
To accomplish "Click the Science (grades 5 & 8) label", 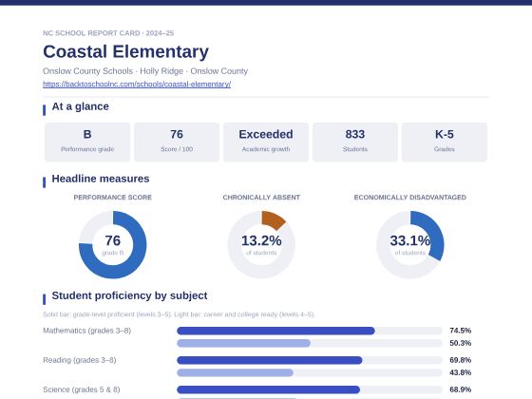I will coord(82,389).
